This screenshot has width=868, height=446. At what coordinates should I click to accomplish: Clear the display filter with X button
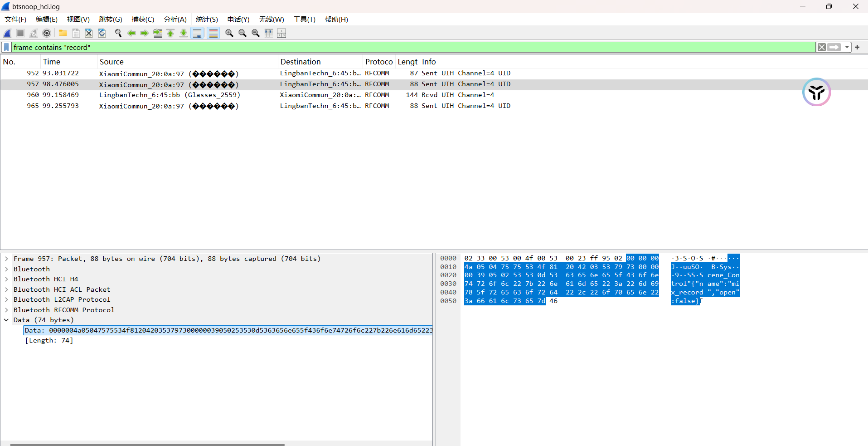tap(821, 47)
